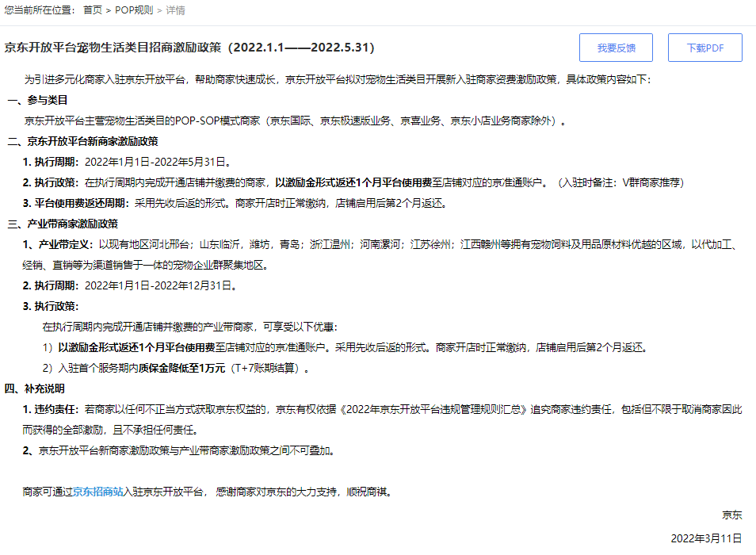Download the policy via 下载PDF button
The width and height of the screenshot is (756, 555).
704,48
